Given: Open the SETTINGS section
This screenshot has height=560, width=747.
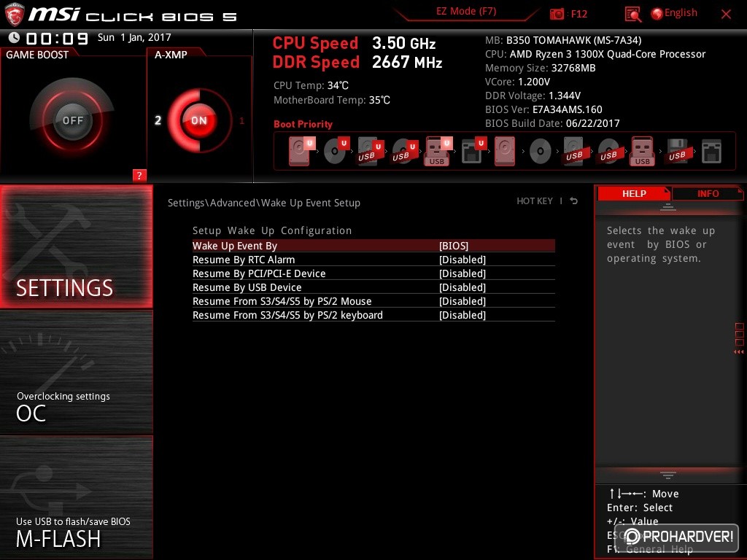Looking at the screenshot, I should [x=76, y=246].
